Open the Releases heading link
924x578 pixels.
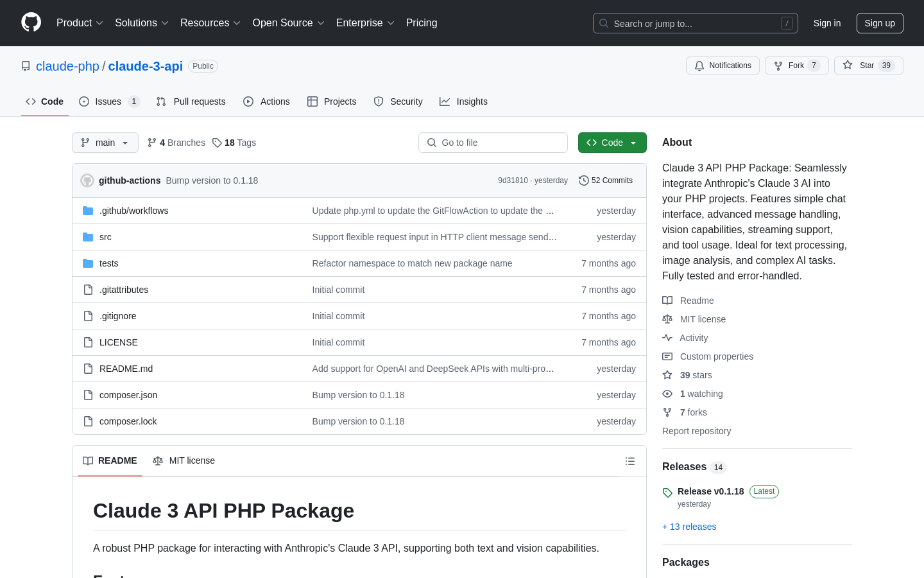694,467
